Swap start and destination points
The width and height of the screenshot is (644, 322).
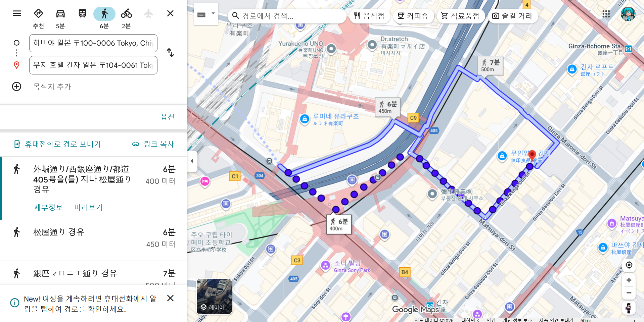(170, 53)
